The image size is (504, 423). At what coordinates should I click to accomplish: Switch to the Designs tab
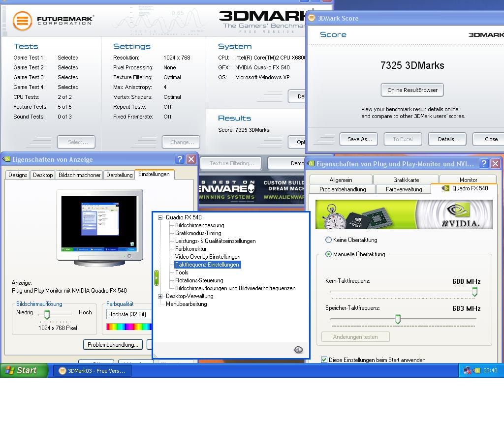coord(18,175)
